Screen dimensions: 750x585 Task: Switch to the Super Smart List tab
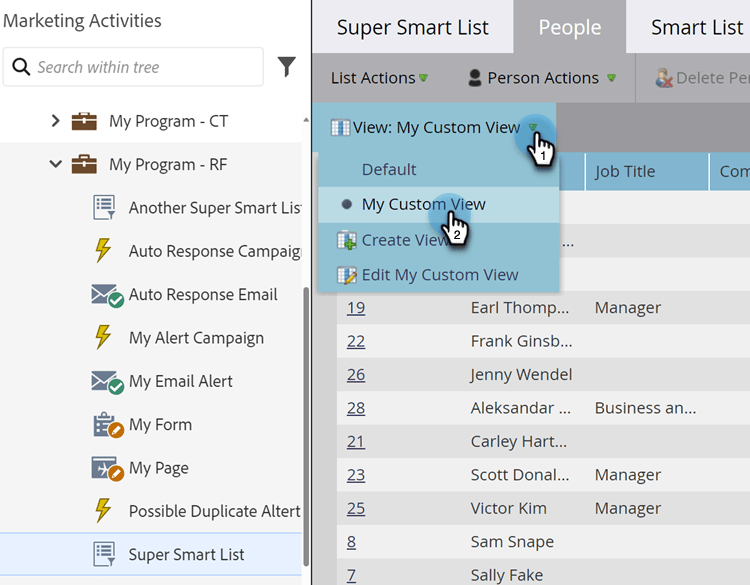[412, 27]
